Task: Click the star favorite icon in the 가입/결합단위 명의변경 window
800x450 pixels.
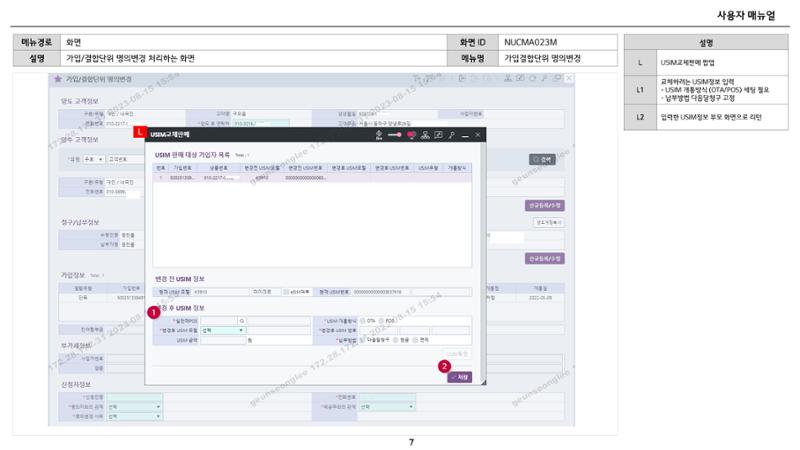Action: 58,79
